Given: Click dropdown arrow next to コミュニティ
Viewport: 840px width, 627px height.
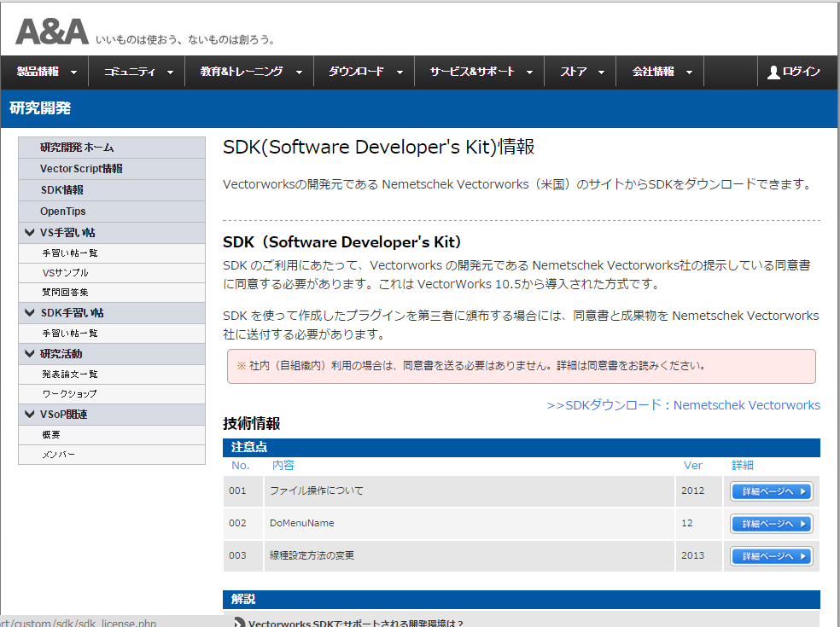Looking at the screenshot, I should (171, 73).
